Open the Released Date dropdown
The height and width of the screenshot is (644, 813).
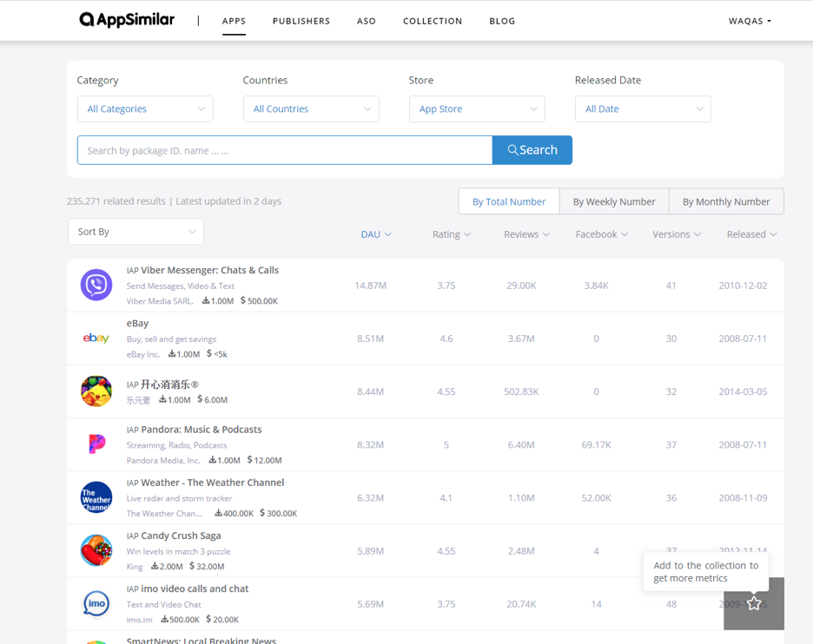click(x=643, y=108)
